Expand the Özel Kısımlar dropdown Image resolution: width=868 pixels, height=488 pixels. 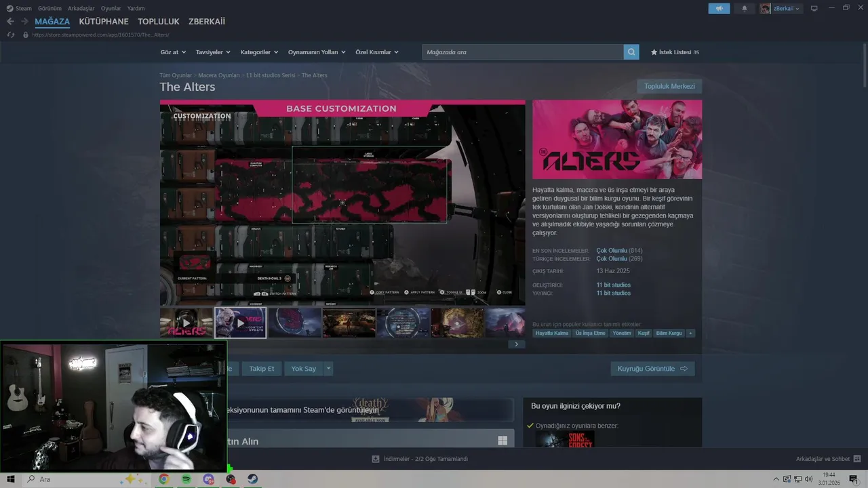pyautogui.click(x=377, y=52)
